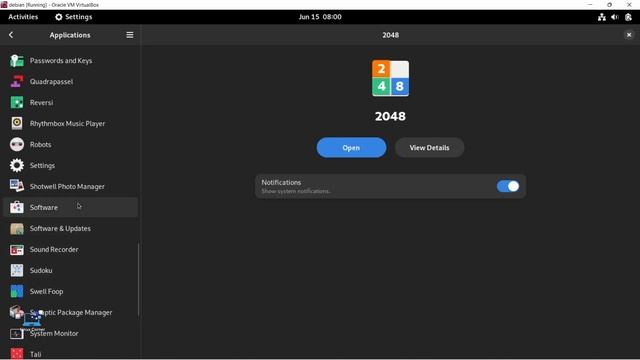Image resolution: width=640 pixels, height=360 pixels.
Task: Select Synaptic Package Manager text in list
Action: [x=71, y=312]
